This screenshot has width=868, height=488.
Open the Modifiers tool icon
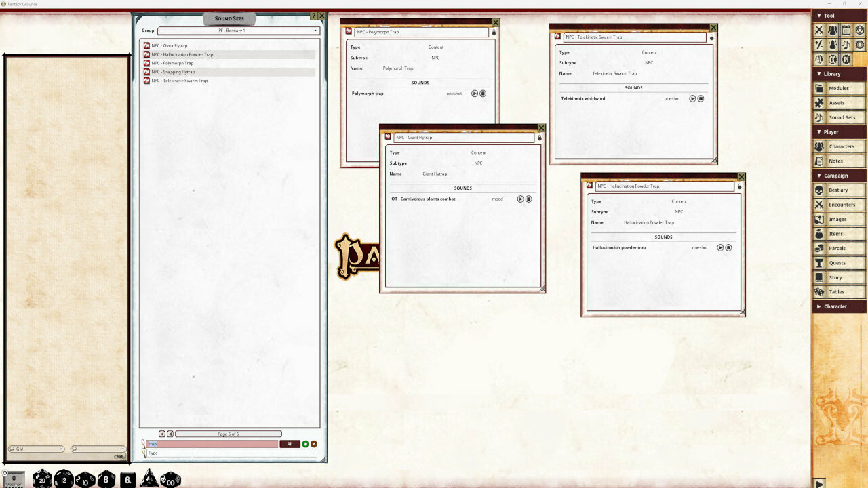821,44
